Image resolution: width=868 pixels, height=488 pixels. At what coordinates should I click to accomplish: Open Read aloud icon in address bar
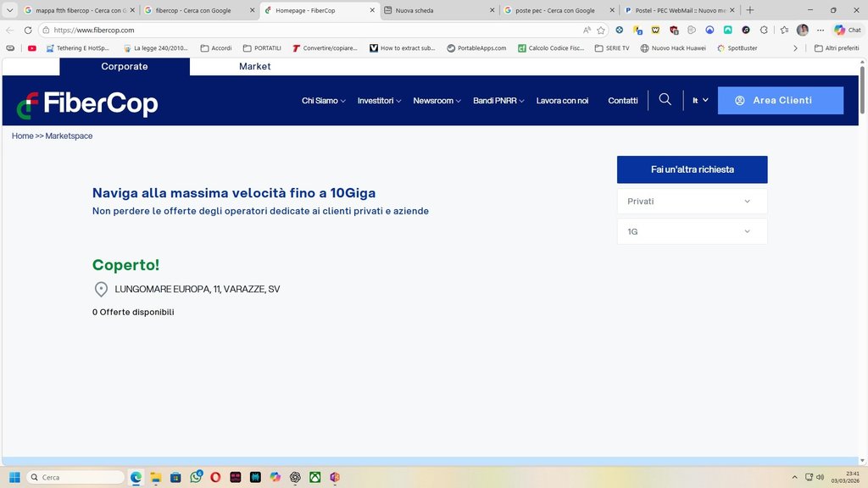pyautogui.click(x=587, y=30)
